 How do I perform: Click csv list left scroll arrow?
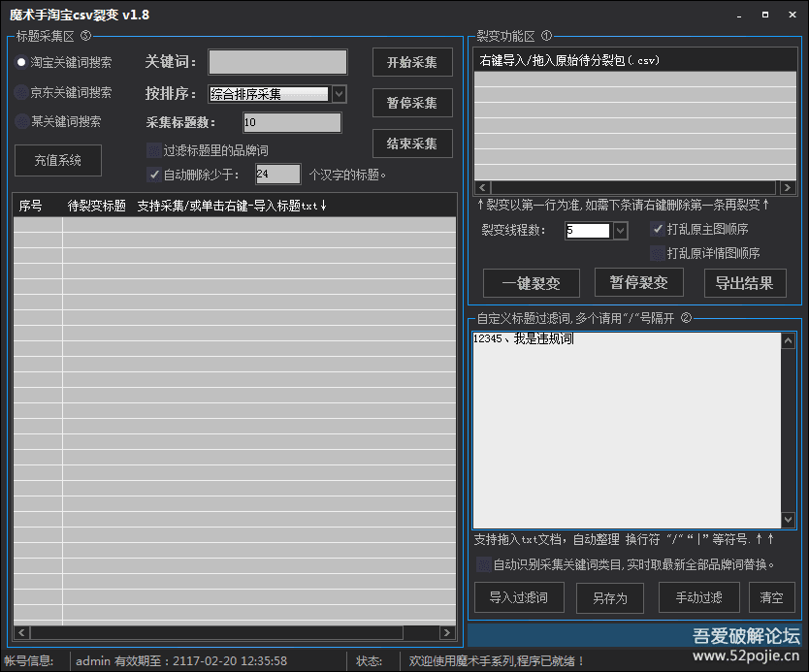click(482, 188)
